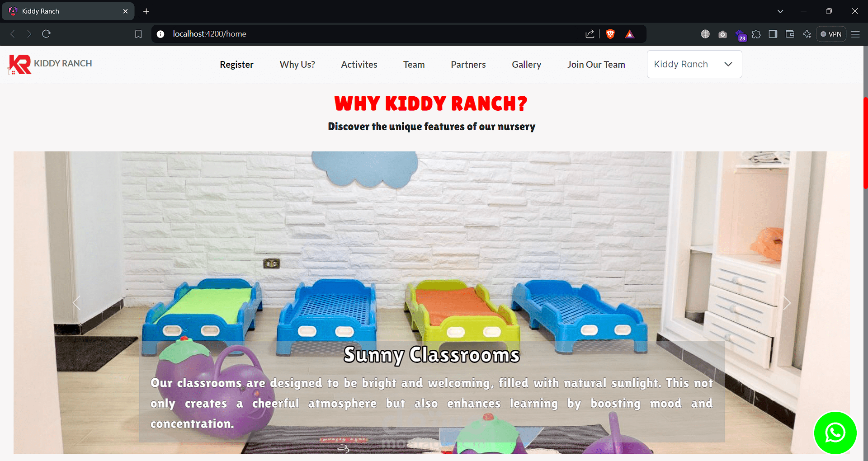Screen dimensions: 868x461
Task: Open the tab search chevron in title bar
Action: 780,11
